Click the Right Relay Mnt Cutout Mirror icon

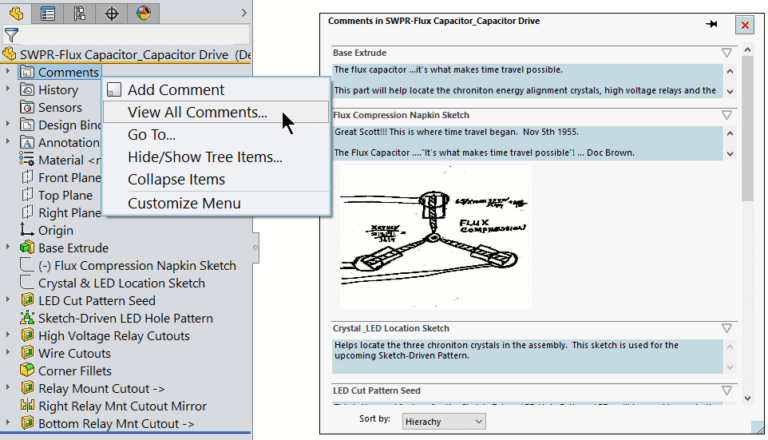[28, 406]
